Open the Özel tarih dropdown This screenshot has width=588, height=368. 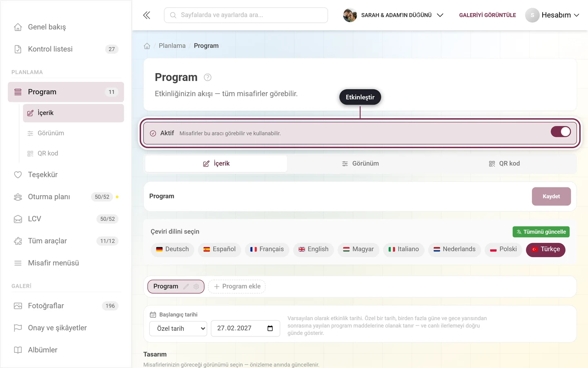pyautogui.click(x=178, y=328)
